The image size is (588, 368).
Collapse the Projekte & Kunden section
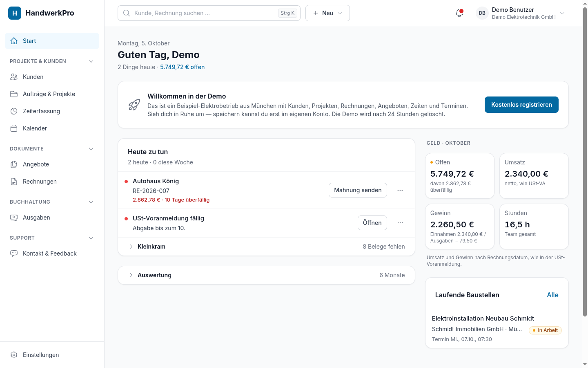91,61
